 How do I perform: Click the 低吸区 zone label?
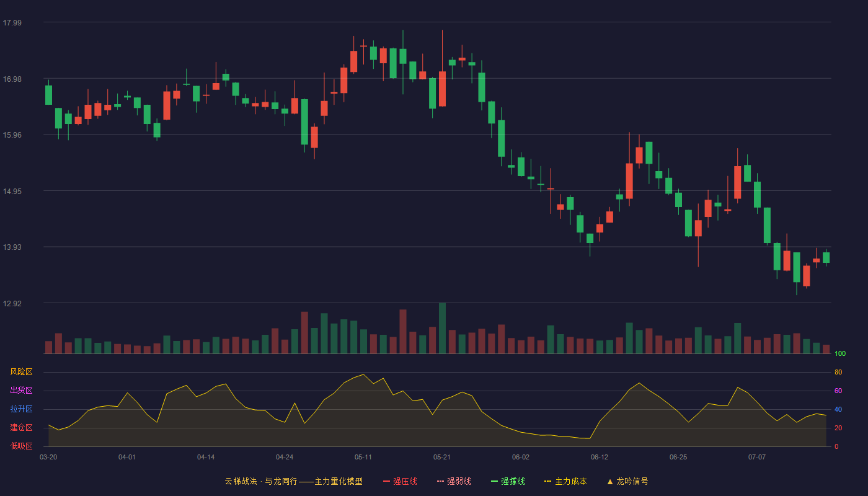coord(21,446)
